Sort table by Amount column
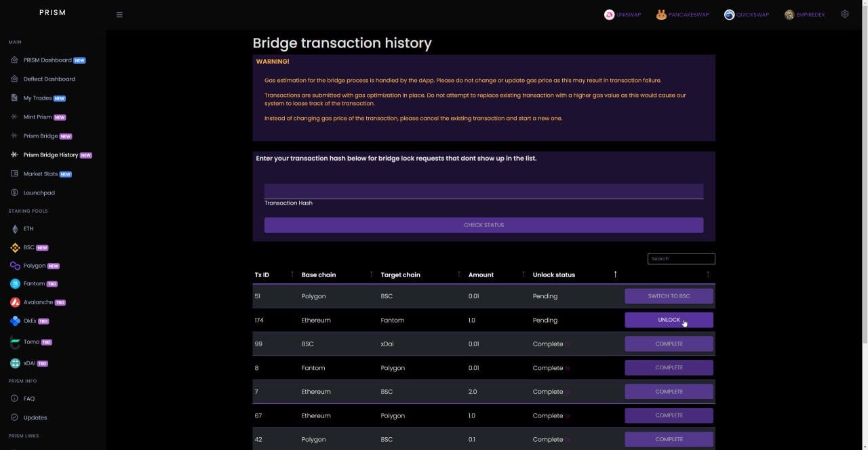 point(496,274)
